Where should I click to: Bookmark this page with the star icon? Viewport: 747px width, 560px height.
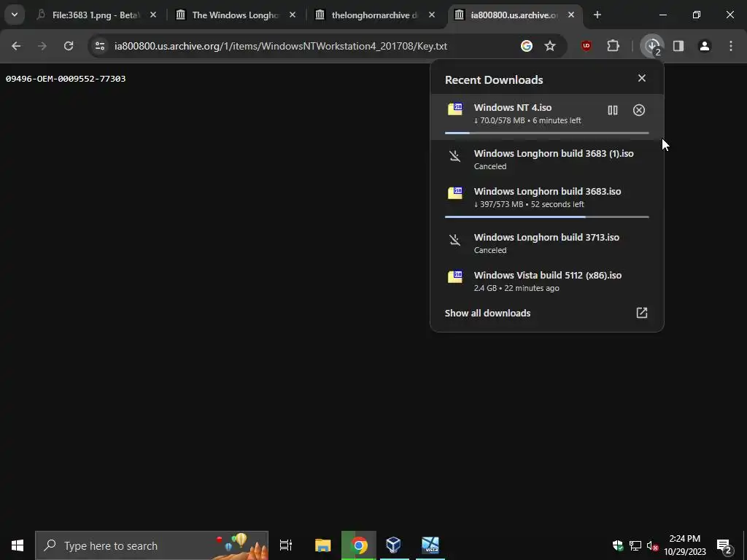pyautogui.click(x=550, y=46)
